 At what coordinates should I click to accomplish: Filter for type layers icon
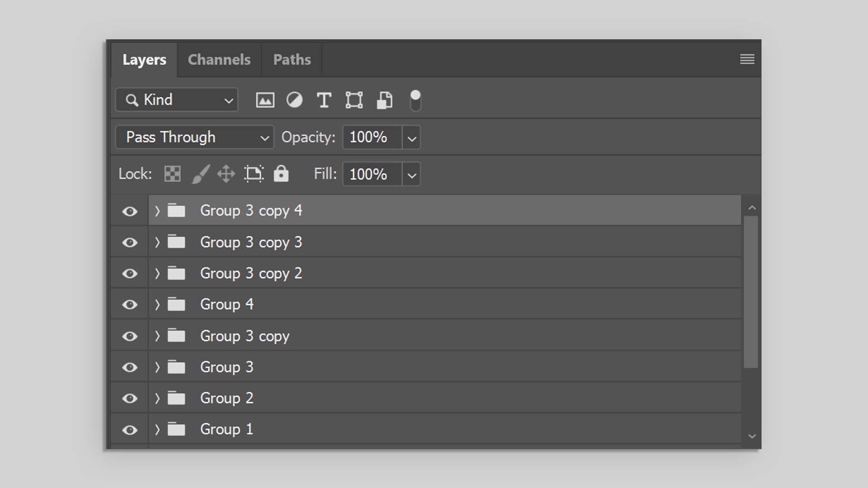pos(324,100)
